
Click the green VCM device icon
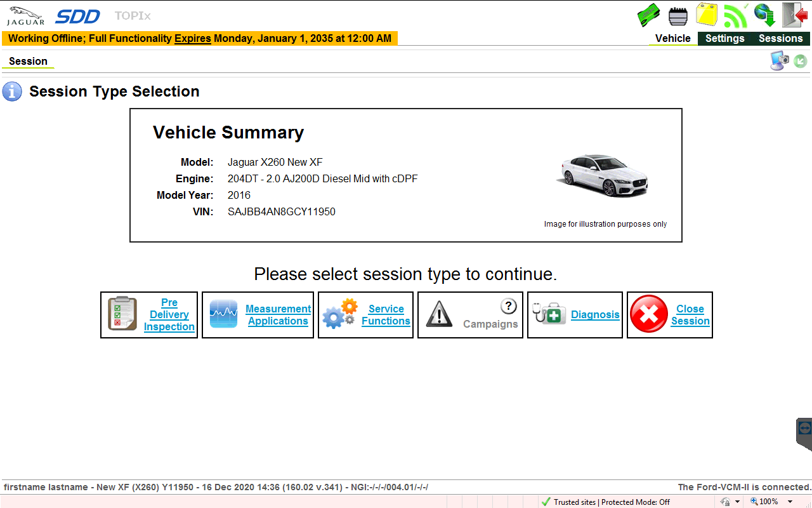(648, 15)
